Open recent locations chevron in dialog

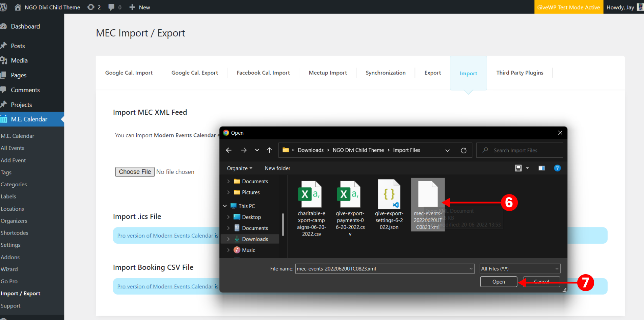pos(257,150)
